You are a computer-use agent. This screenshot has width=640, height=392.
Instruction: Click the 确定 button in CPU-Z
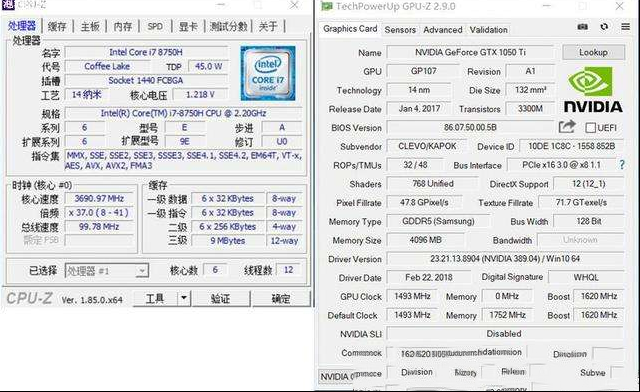pos(281,298)
